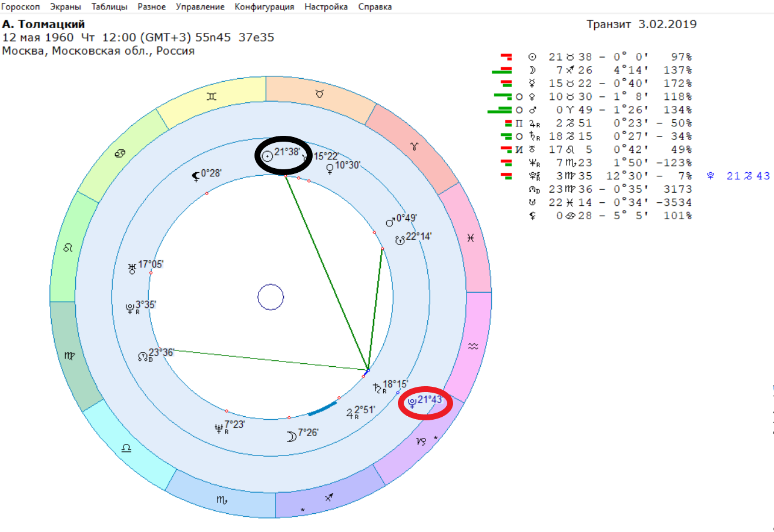Screen dimensions: 774x532
Task: Click the birth data line starting 12 мая 1960
Action: (138, 38)
